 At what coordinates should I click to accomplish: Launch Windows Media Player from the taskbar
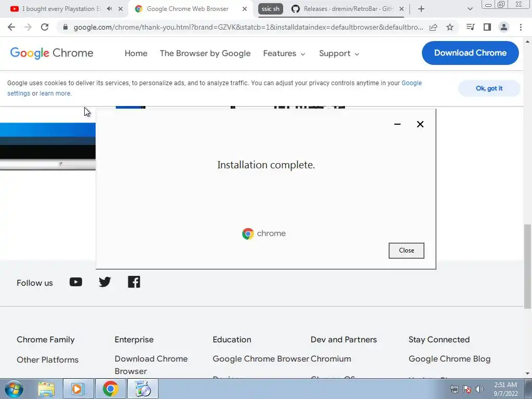(x=77, y=389)
